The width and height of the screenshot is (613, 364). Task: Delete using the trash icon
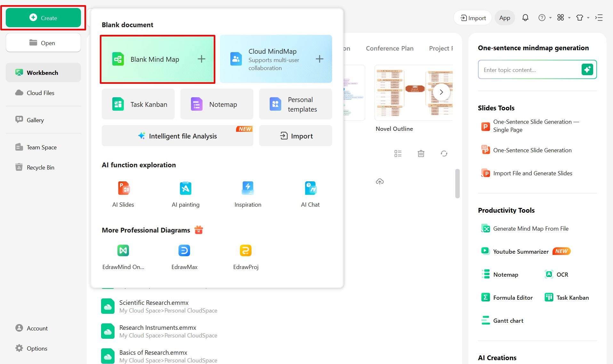421,154
